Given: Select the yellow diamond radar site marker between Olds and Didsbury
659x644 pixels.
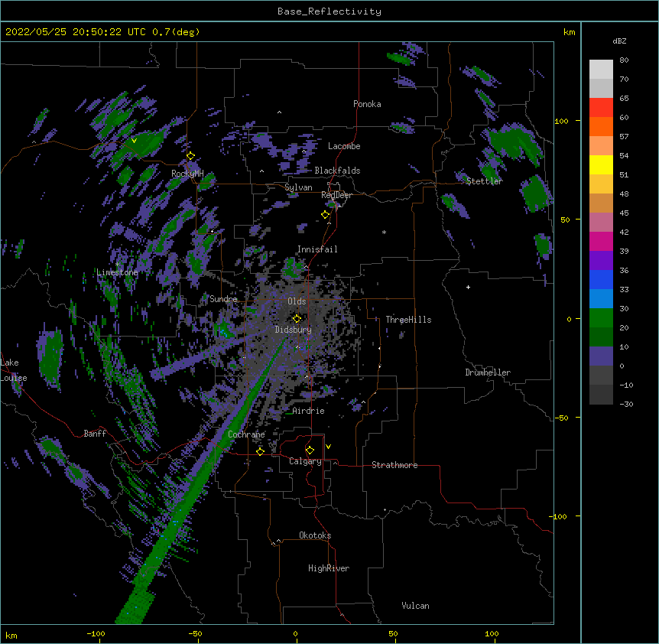Looking at the screenshot, I should coord(297,318).
